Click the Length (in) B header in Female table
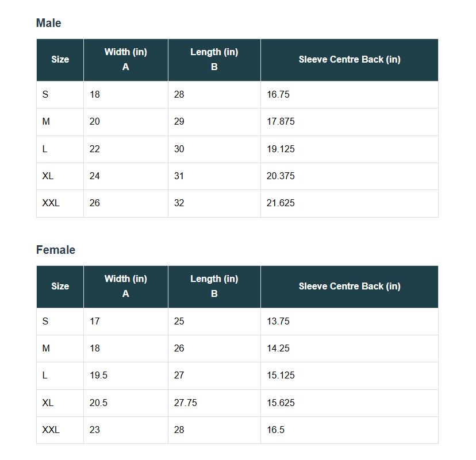Screen dimensions: 476x460 (x=214, y=286)
